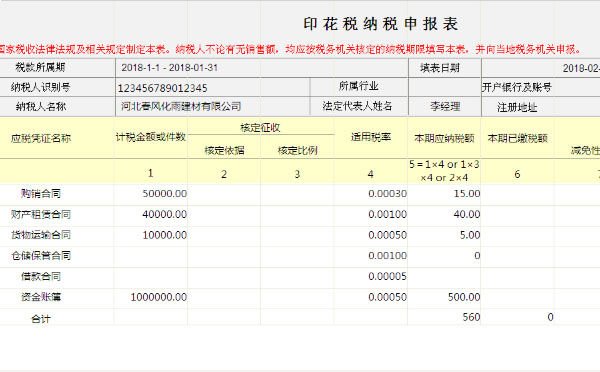The height and width of the screenshot is (372, 600).
Task: Click the empty amount cell for 仓储保管合同
Action: (x=151, y=256)
